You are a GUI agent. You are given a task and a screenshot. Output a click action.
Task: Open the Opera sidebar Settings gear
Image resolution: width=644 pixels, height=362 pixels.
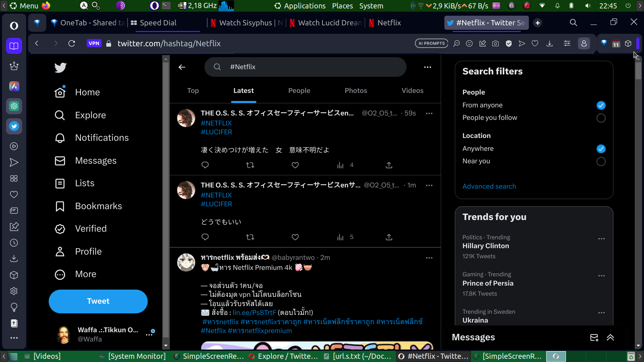coord(14,291)
